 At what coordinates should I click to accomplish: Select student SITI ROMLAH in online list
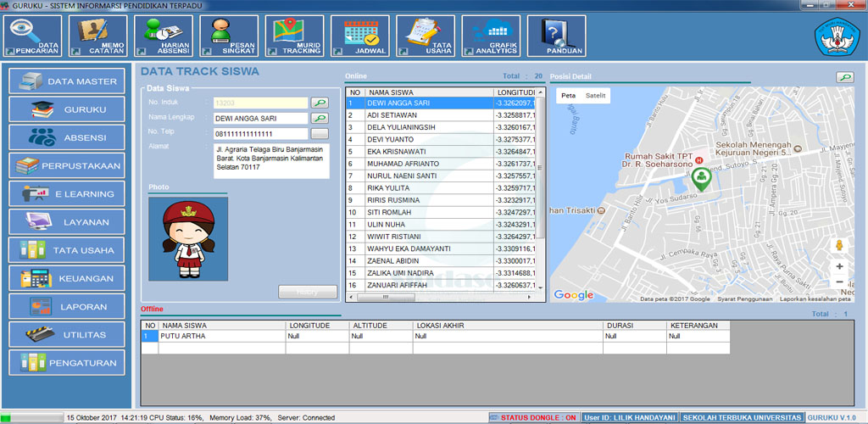click(392, 212)
